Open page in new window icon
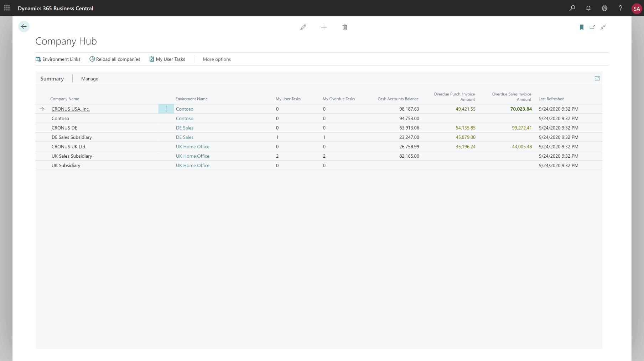The image size is (644, 361). tap(592, 27)
